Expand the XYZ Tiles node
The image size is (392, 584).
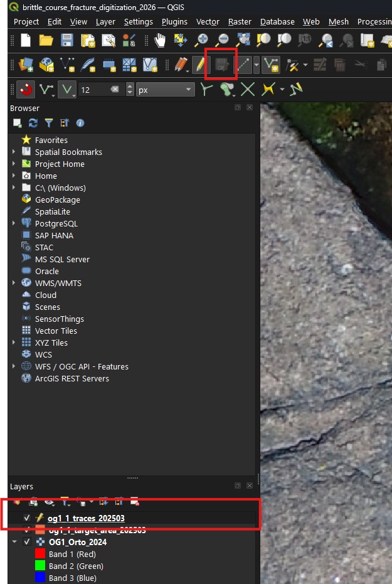point(14,342)
